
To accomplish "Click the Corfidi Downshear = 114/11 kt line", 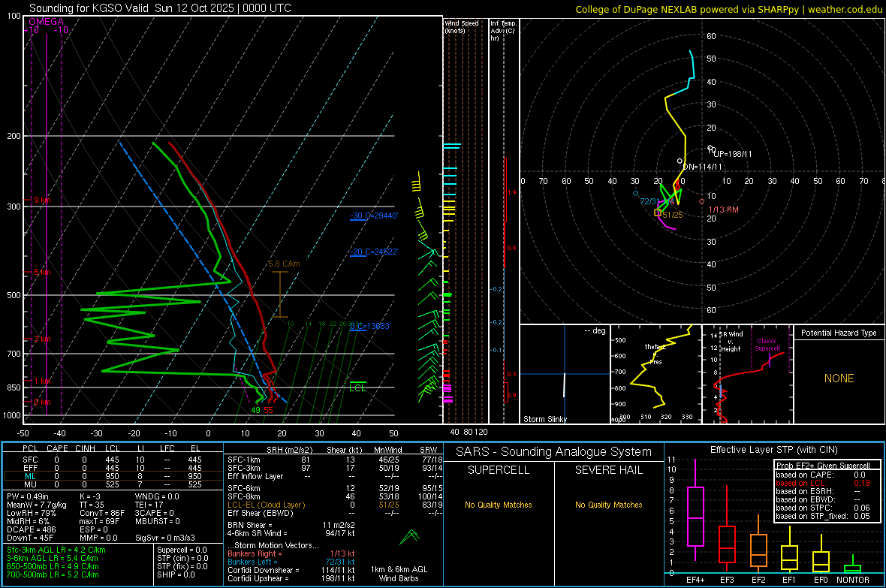I will [x=291, y=570].
